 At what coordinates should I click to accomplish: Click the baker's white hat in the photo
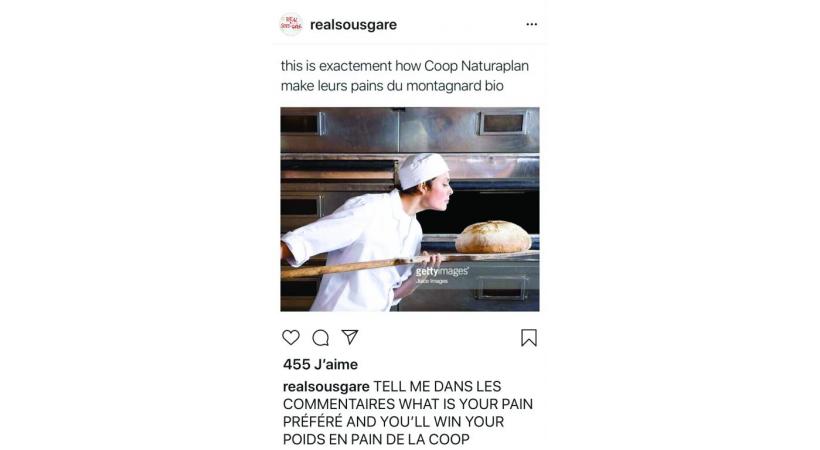click(x=423, y=170)
